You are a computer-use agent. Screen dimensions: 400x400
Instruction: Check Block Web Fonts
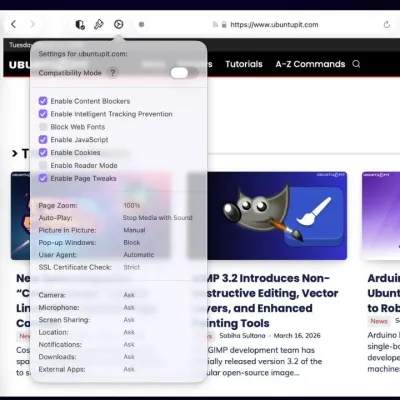43,127
